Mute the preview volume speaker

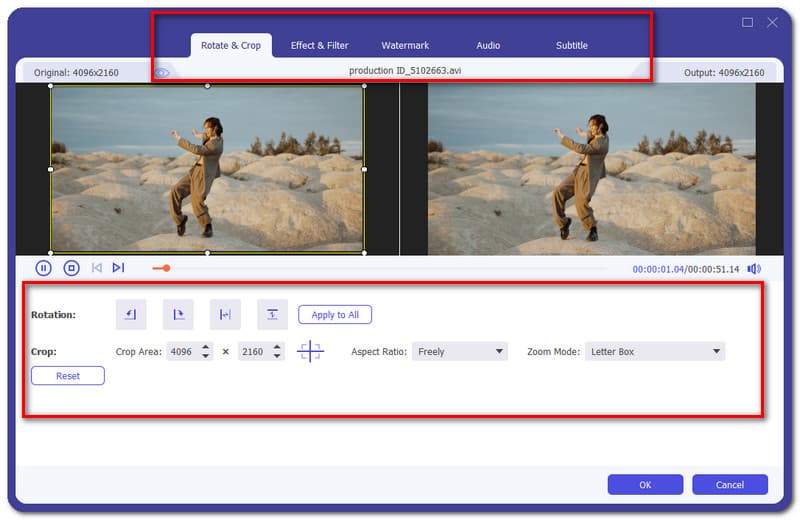[x=753, y=269]
